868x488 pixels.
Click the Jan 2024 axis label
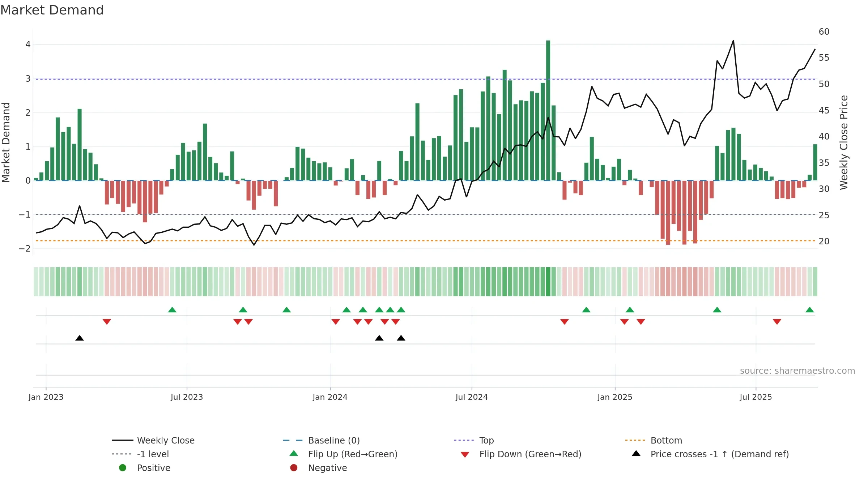click(330, 397)
